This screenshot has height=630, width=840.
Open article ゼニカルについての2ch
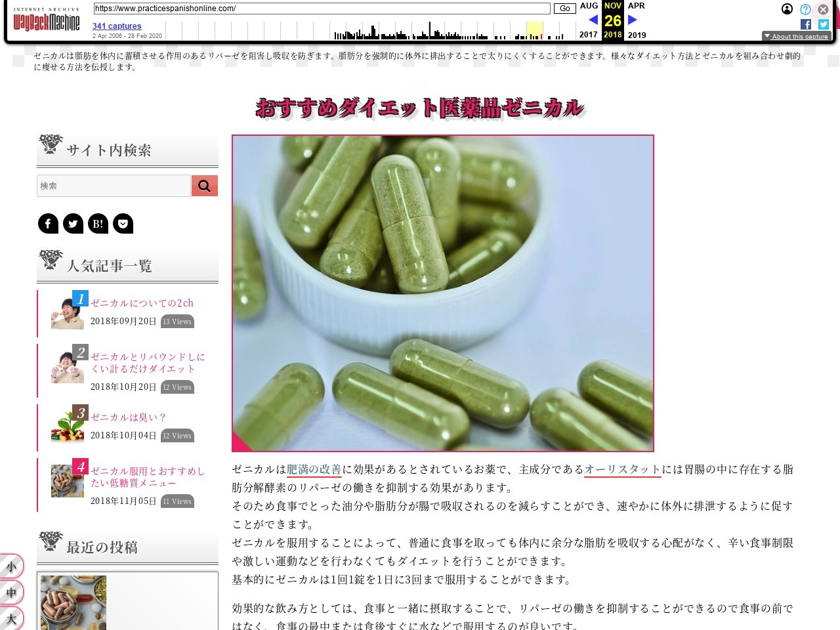(x=142, y=303)
